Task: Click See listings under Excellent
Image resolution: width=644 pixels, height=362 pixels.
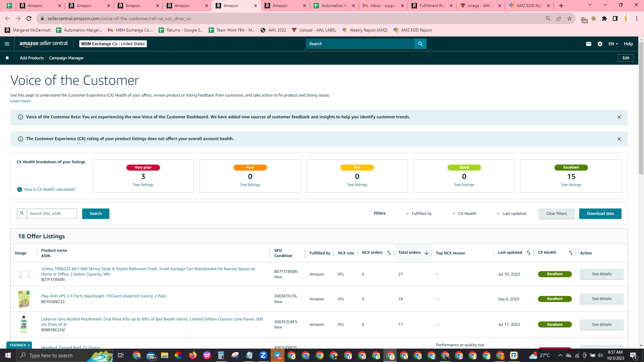Action: point(571,185)
